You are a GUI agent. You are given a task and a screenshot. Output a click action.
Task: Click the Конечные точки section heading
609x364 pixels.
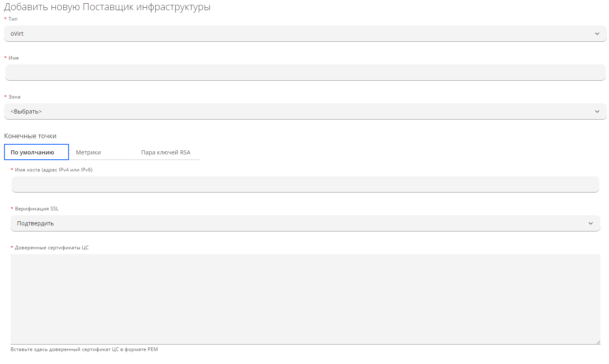point(30,136)
